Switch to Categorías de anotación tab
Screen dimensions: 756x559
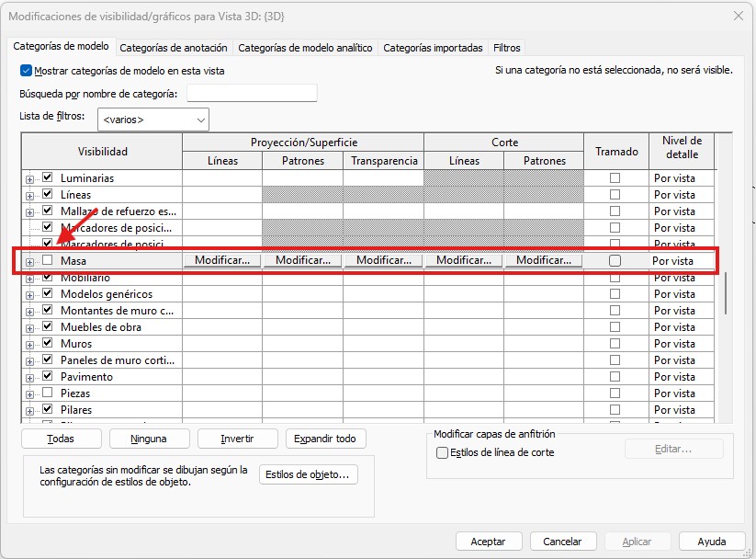click(x=174, y=48)
